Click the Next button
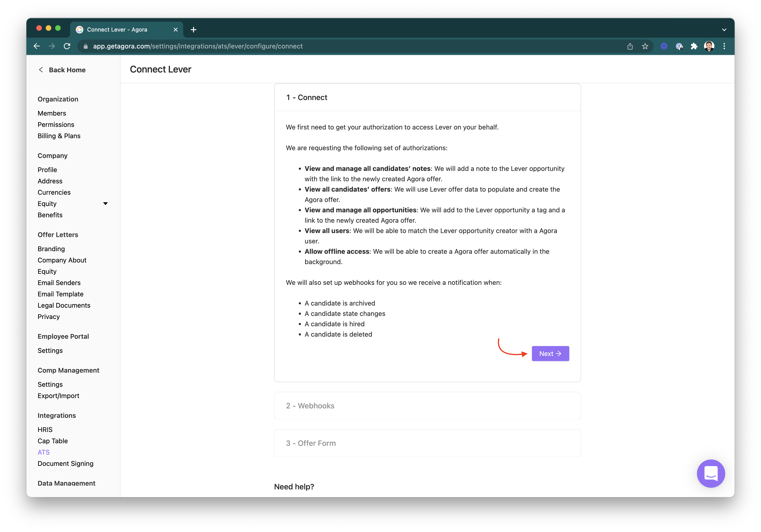 click(x=550, y=353)
